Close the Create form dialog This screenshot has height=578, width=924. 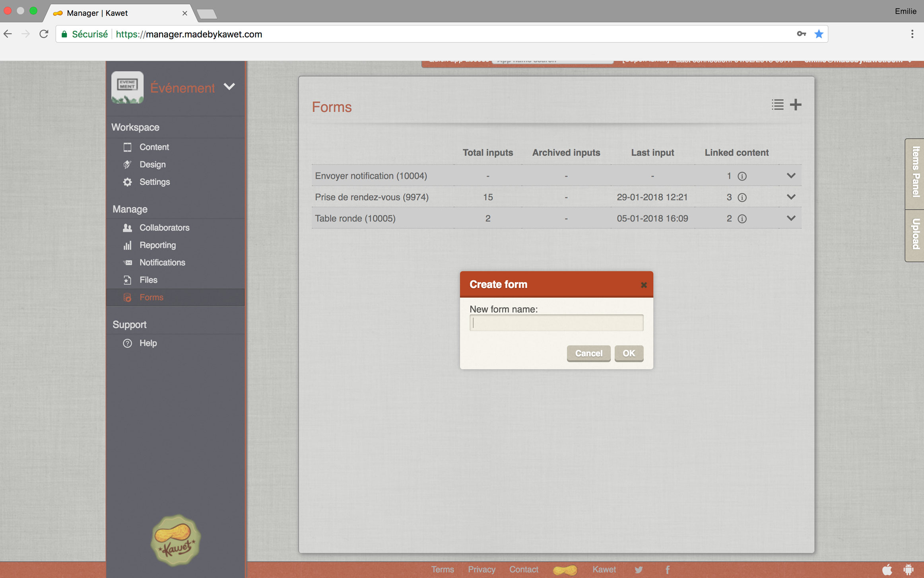[x=644, y=285]
